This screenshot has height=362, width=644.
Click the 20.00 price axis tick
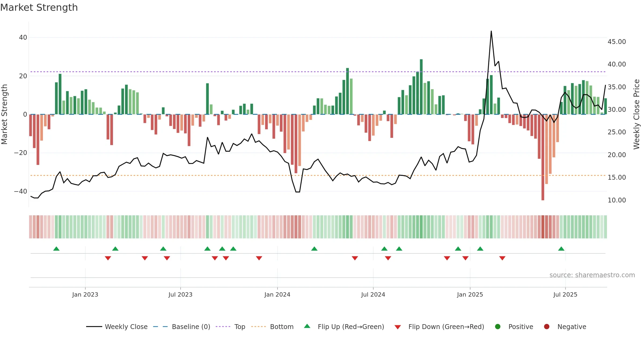coord(617,155)
